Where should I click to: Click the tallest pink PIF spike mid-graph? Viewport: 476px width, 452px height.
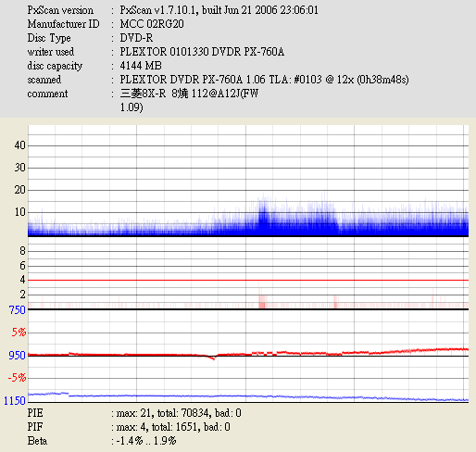tap(259, 295)
